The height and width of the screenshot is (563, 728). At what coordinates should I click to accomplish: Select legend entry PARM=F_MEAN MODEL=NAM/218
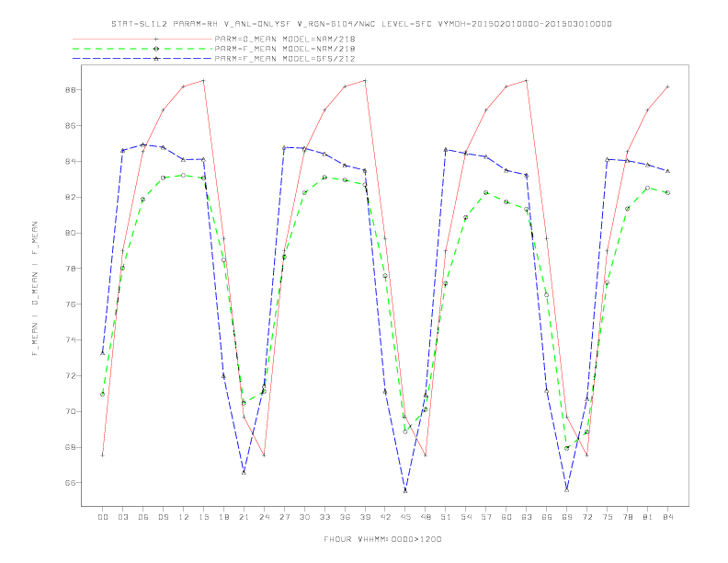click(285, 49)
